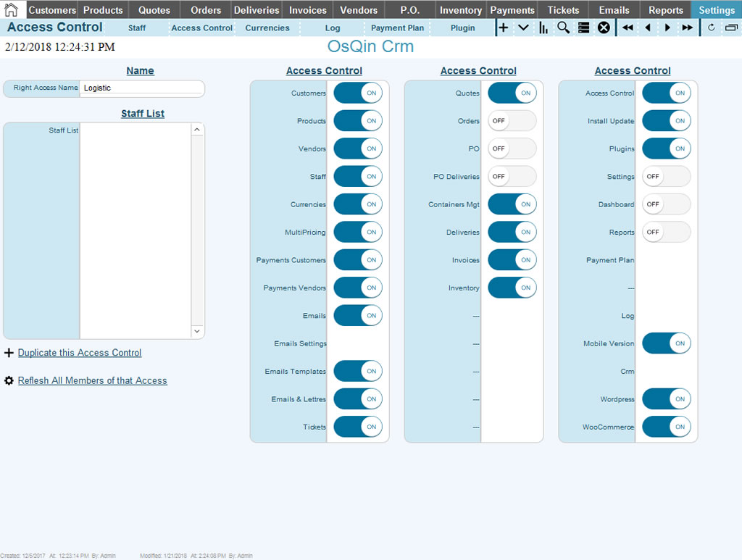742x560 pixels.
Task: Enable the PO Deliveries switch
Action: [512, 177]
